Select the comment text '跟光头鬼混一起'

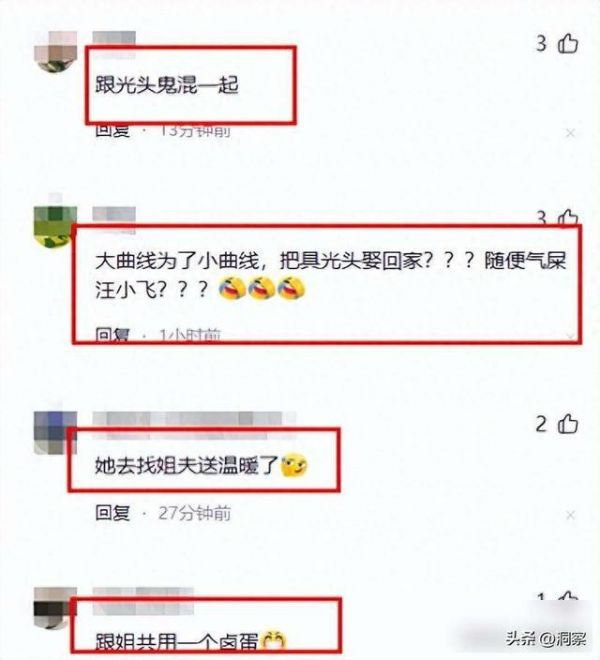point(167,85)
